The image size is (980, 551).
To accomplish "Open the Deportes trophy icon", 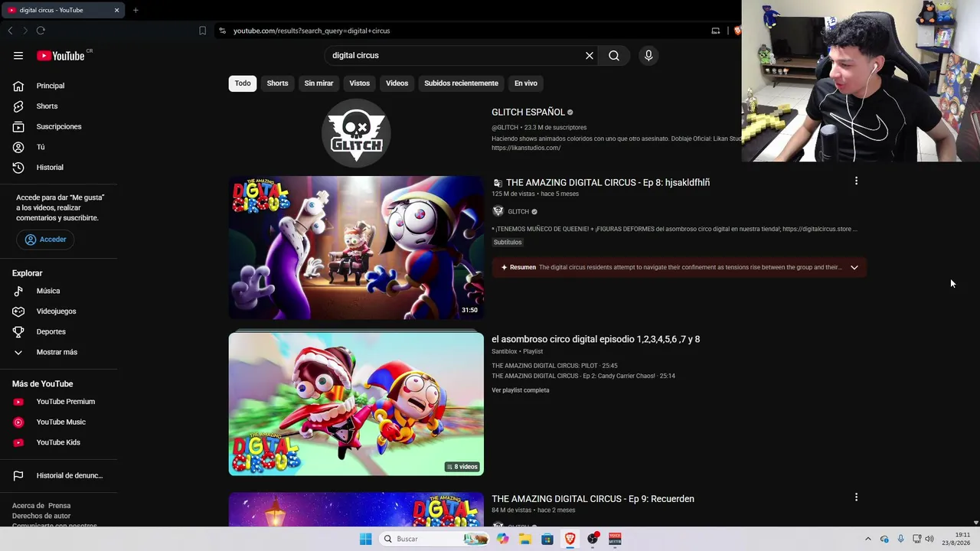I will click(x=18, y=332).
